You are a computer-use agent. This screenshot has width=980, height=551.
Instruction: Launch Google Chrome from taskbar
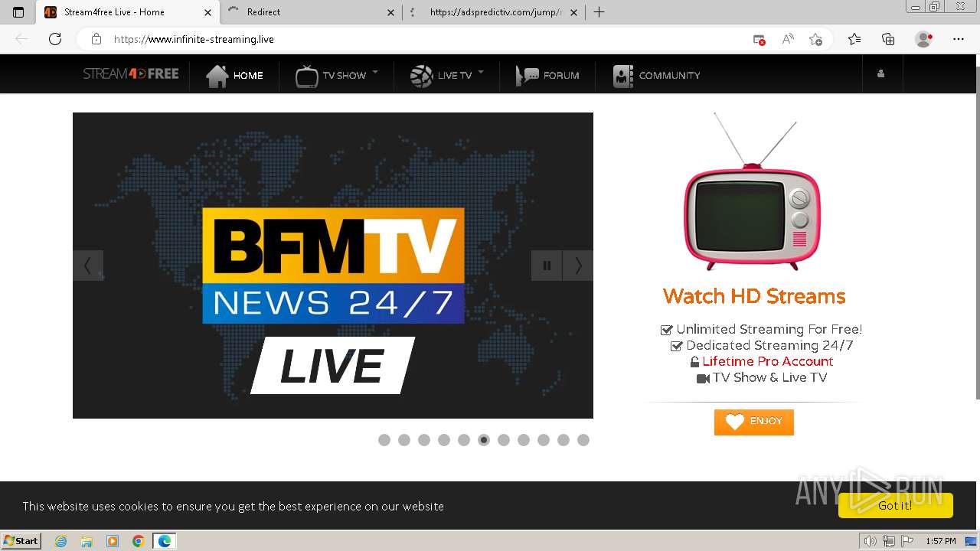(138, 541)
